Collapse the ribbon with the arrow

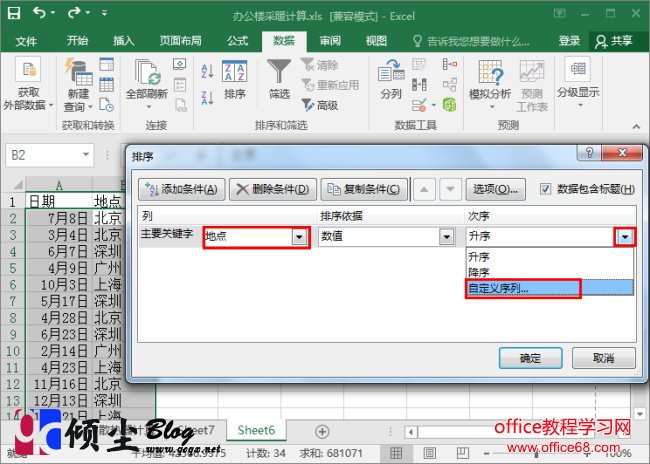point(636,126)
